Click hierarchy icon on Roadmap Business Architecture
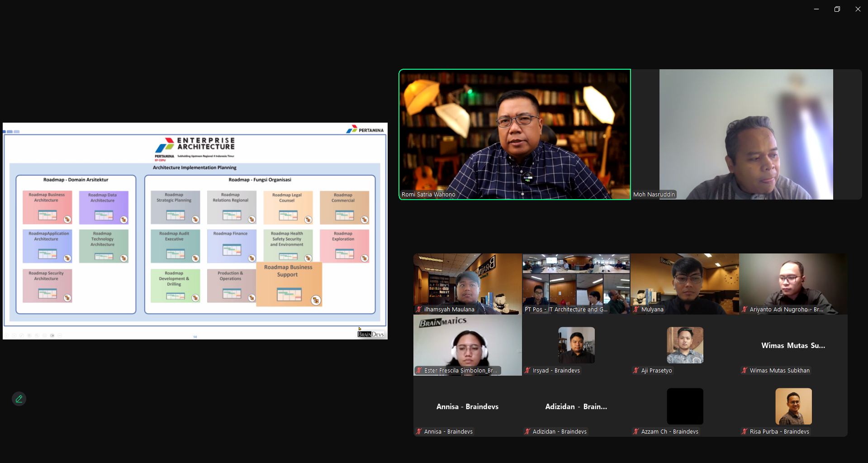 click(x=67, y=220)
